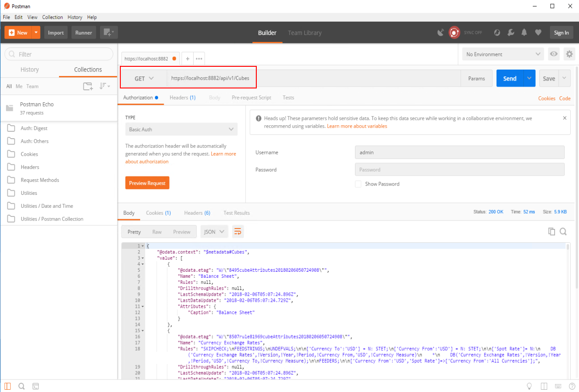Click the notifications bell icon
The width and height of the screenshot is (579, 392).
pyautogui.click(x=524, y=33)
